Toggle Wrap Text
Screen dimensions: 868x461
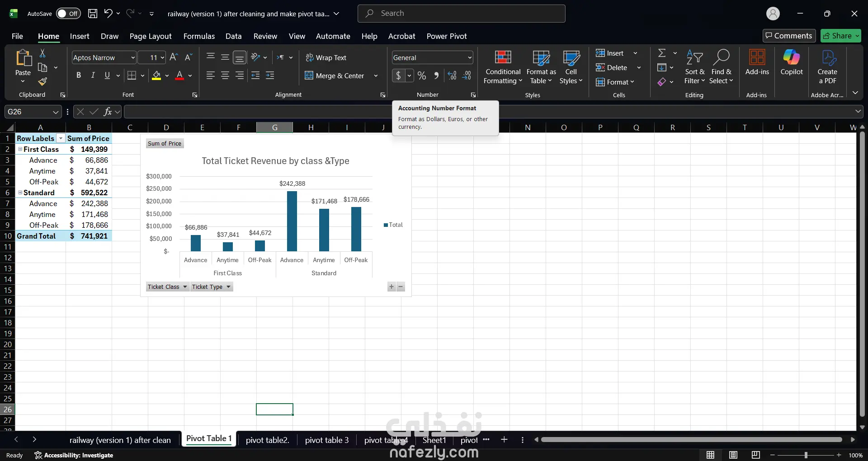click(x=326, y=57)
